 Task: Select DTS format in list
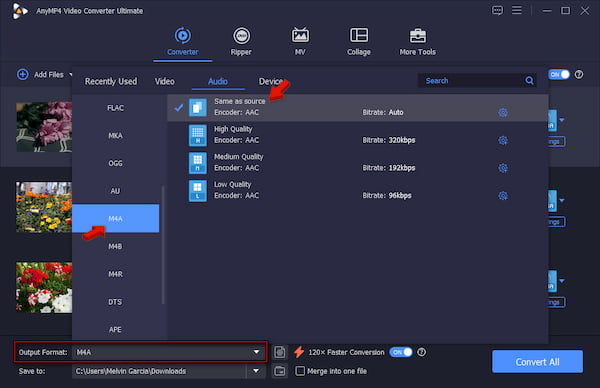pyautogui.click(x=116, y=302)
